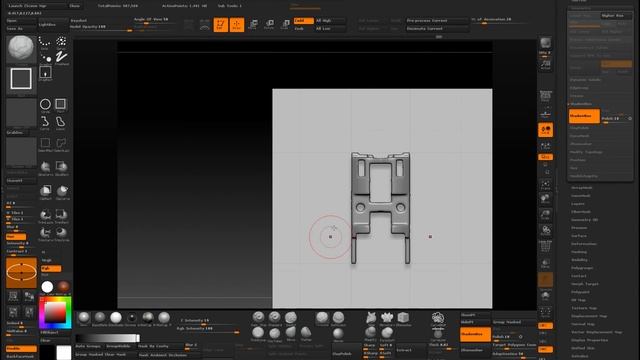
Task: Select the FreeHand stroke icon
Action: point(62,58)
